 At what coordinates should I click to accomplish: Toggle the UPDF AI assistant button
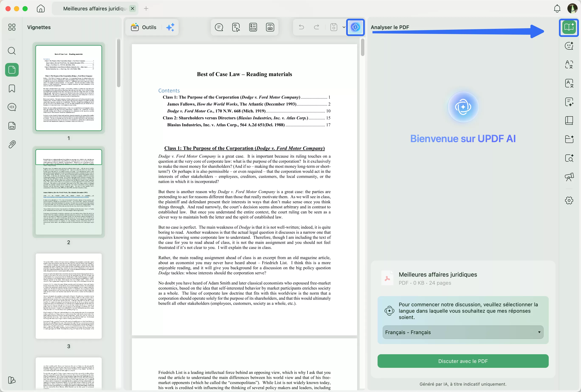355,27
